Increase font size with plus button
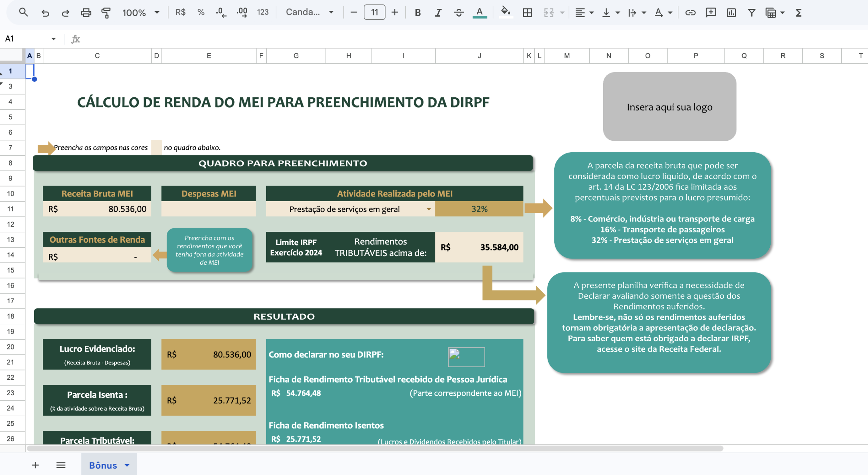Image resolution: width=868 pixels, height=475 pixels. click(x=395, y=13)
